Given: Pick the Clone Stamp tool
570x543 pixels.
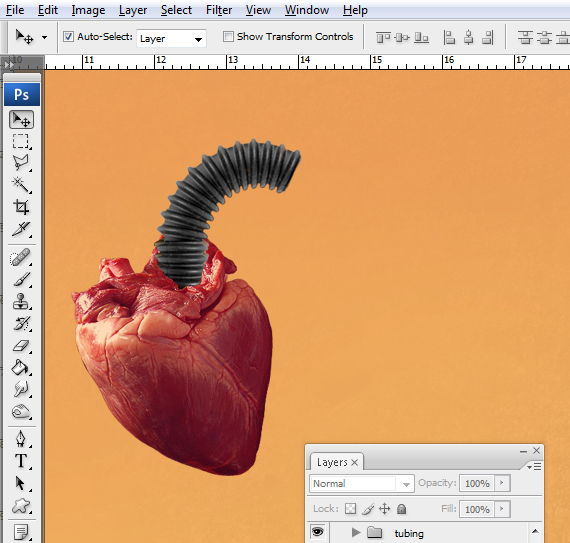Looking at the screenshot, I should coord(21,302).
